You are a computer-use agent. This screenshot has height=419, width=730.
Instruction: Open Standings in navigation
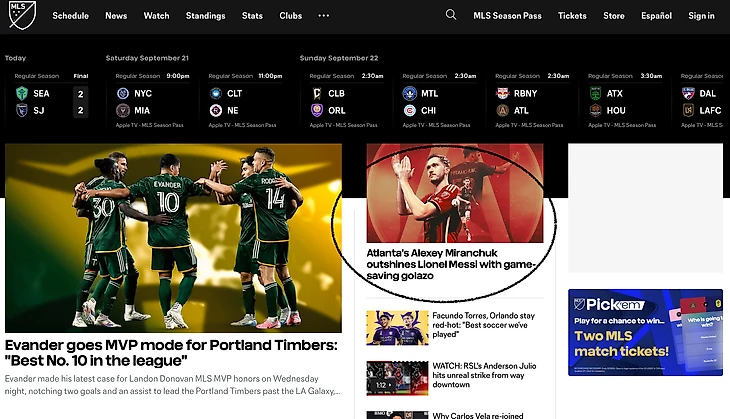[205, 15]
